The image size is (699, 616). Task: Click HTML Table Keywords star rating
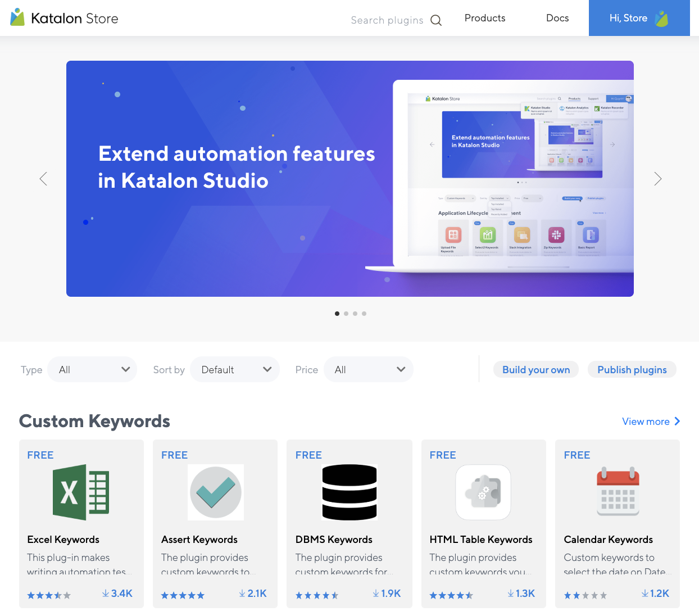451,595
